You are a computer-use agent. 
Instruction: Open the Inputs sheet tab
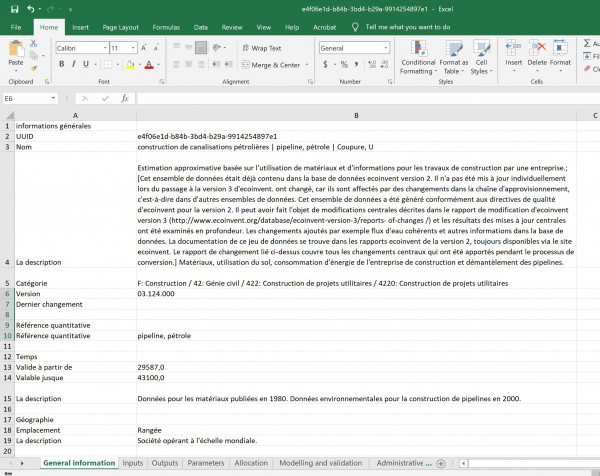[x=133, y=463]
